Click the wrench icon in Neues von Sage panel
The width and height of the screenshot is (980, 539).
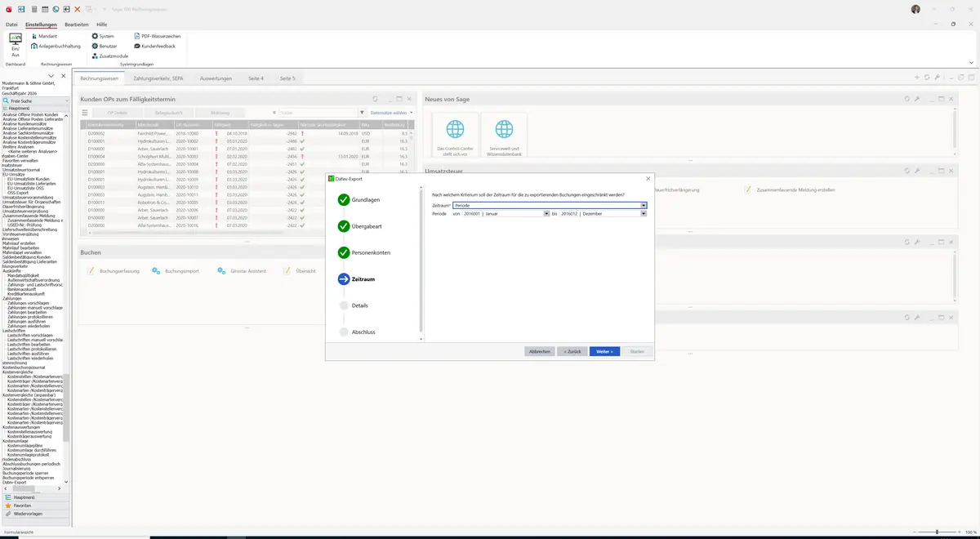click(x=917, y=99)
